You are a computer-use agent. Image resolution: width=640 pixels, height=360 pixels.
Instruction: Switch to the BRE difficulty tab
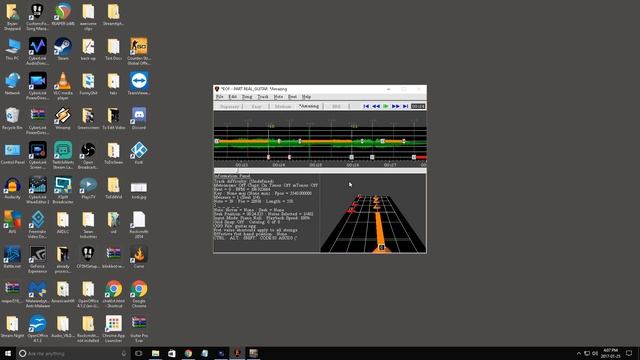coord(336,107)
